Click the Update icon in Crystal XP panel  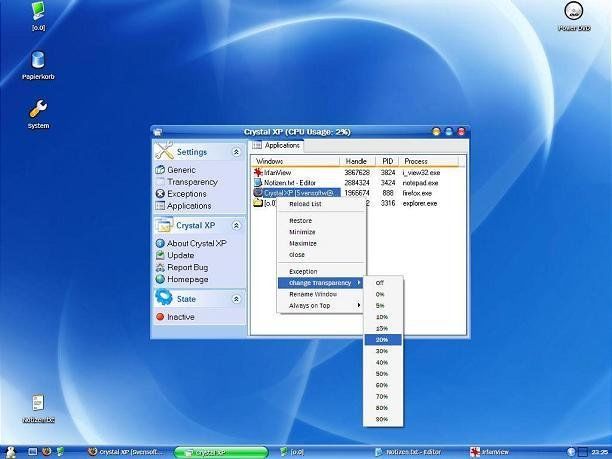click(x=160, y=255)
